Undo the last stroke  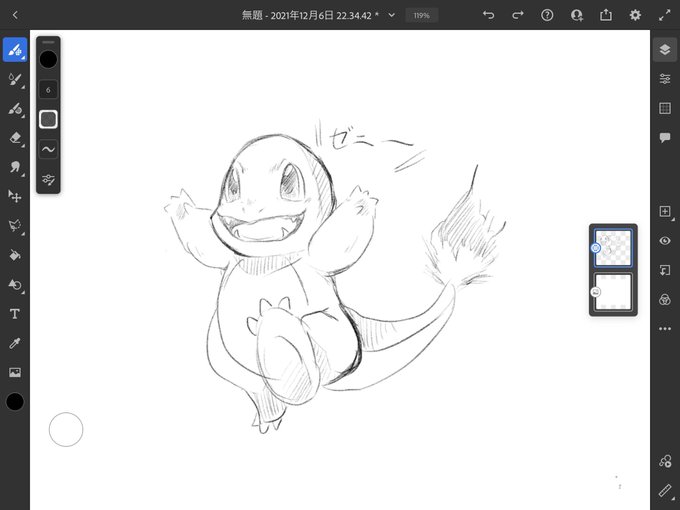pyautogui.click(x=488, y=15)
